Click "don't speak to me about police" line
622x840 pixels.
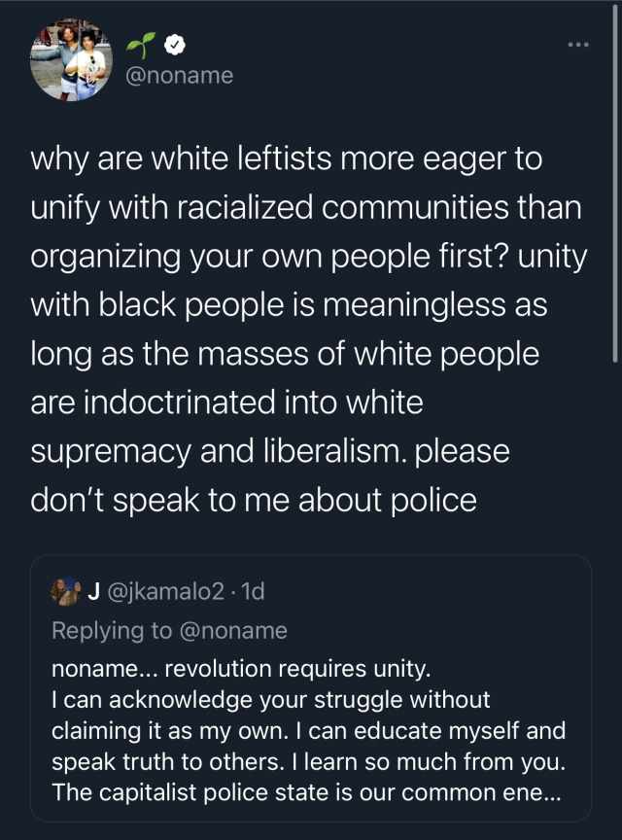click(x=254, y=500)
